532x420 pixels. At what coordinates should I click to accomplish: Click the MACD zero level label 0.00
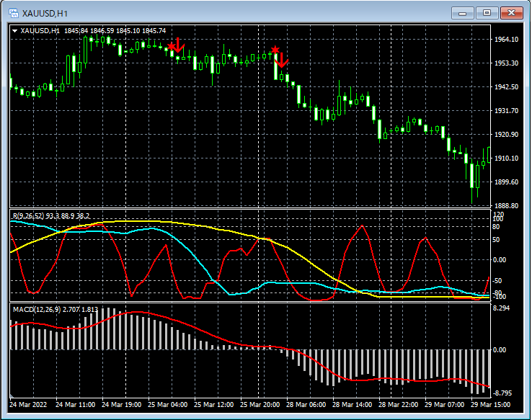tap(500, 350)
